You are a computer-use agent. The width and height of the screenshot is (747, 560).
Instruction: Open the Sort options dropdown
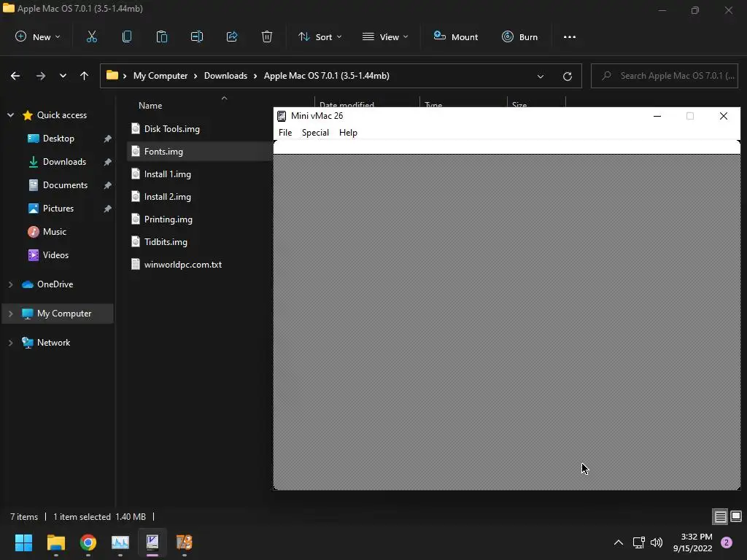tap(320, 36)
